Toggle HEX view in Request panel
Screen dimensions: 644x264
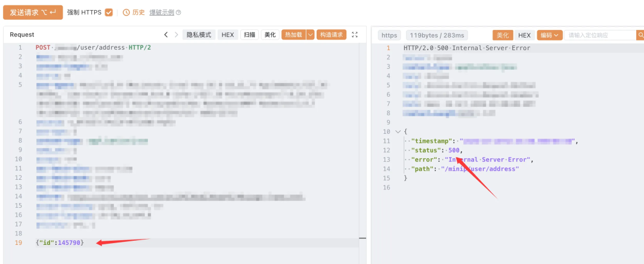pos(228,35)
